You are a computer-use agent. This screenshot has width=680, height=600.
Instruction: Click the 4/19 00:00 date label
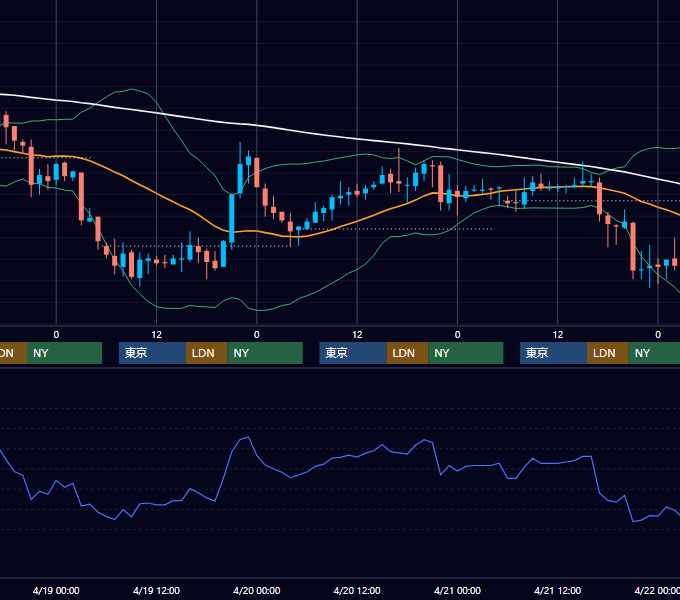point(56,590)
